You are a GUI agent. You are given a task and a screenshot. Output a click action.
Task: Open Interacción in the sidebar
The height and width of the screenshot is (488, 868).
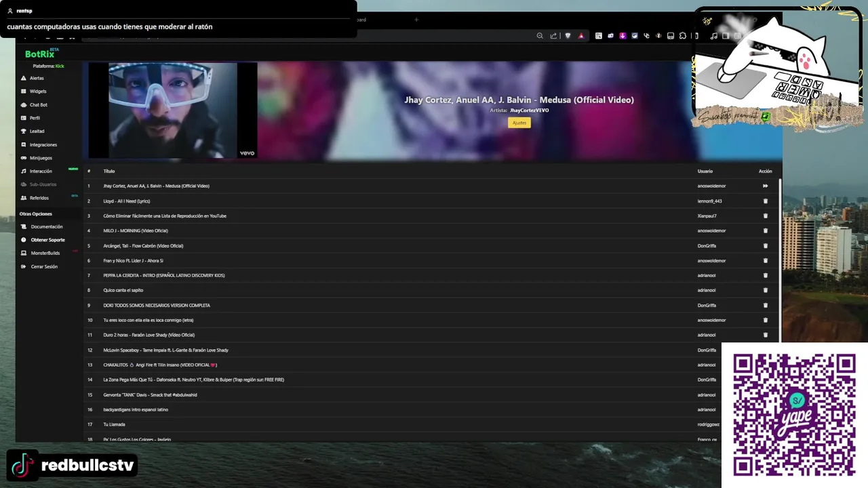pyautogui.click(x=41, y=171)
